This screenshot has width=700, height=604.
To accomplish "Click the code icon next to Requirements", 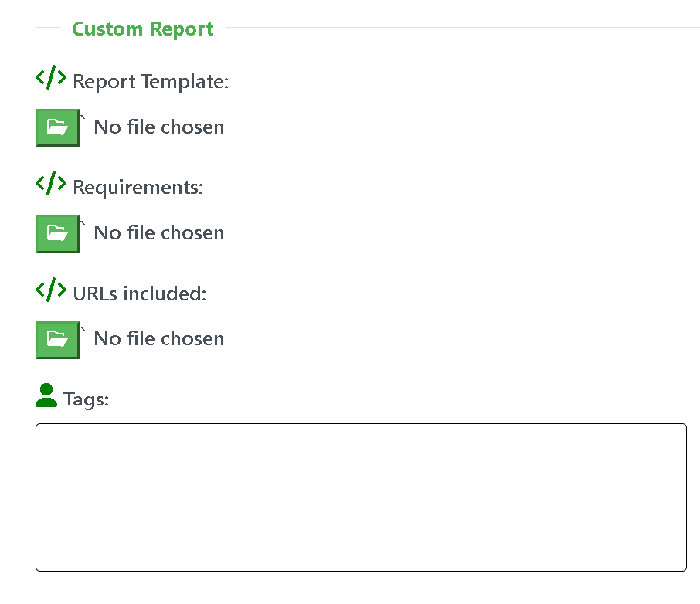I will point(51,183).
